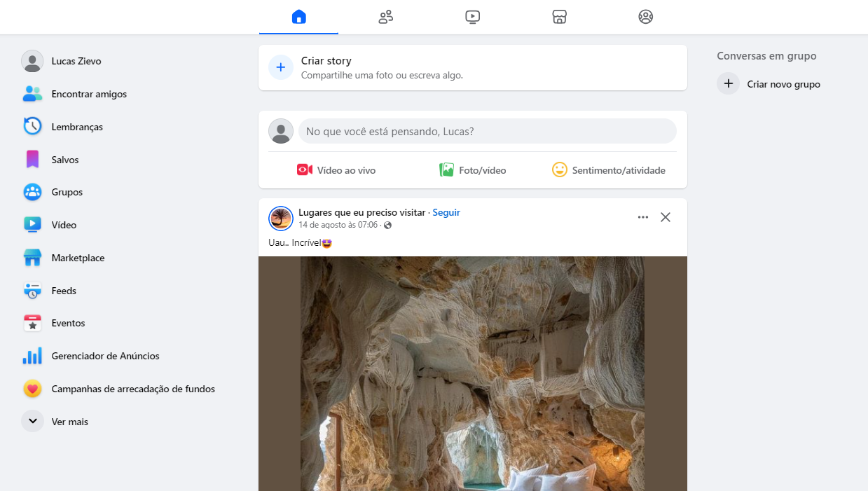Click the Grupos icon in sidebar
The image size is (868, 491).
click(x=32, y=192)
